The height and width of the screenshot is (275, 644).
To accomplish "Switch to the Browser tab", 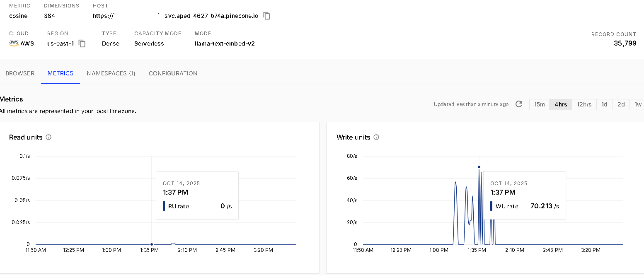I will (x=20, y=73).
